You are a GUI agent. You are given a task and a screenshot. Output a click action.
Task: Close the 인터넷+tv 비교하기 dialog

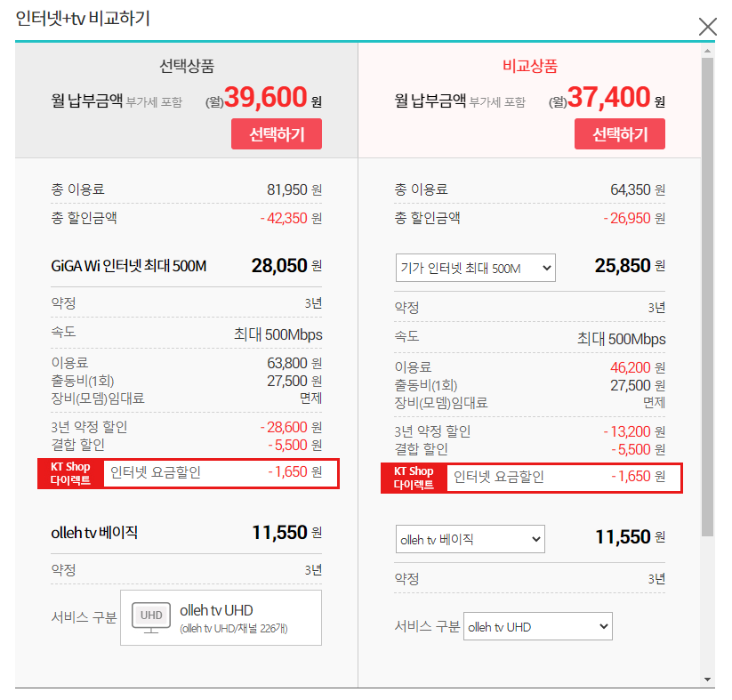[x=707, y=27]
